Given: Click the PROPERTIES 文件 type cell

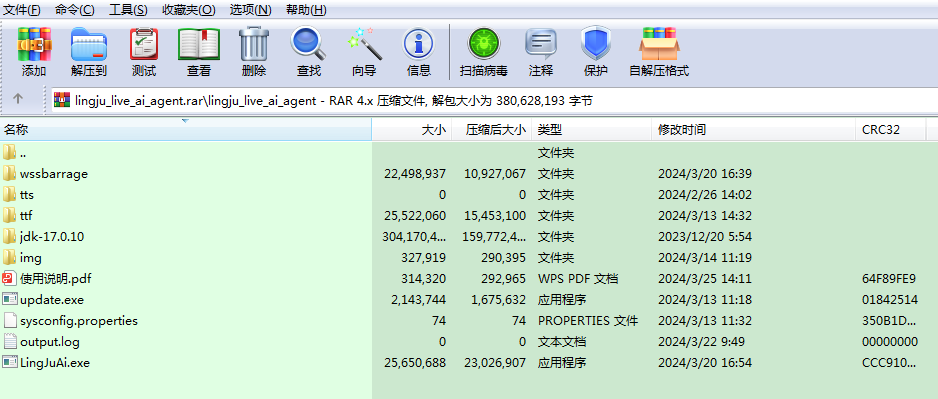Looking at the screenshot, I should point(588,321).
